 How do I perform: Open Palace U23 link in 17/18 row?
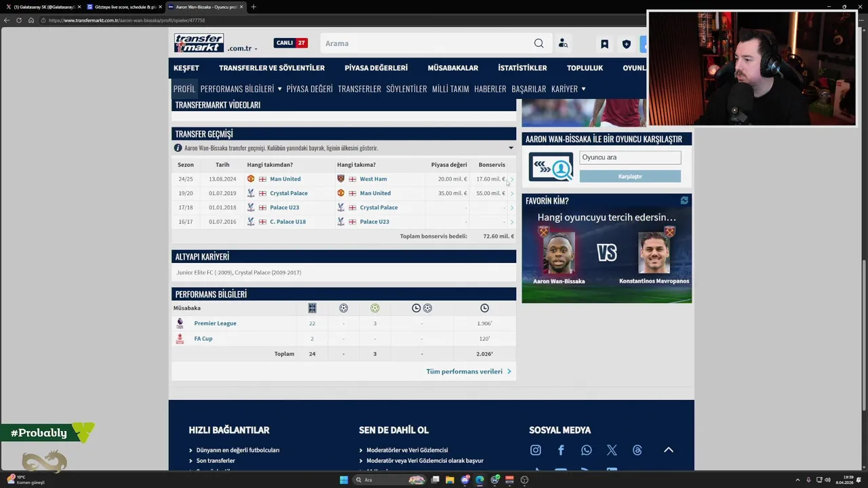click(284, 207)
